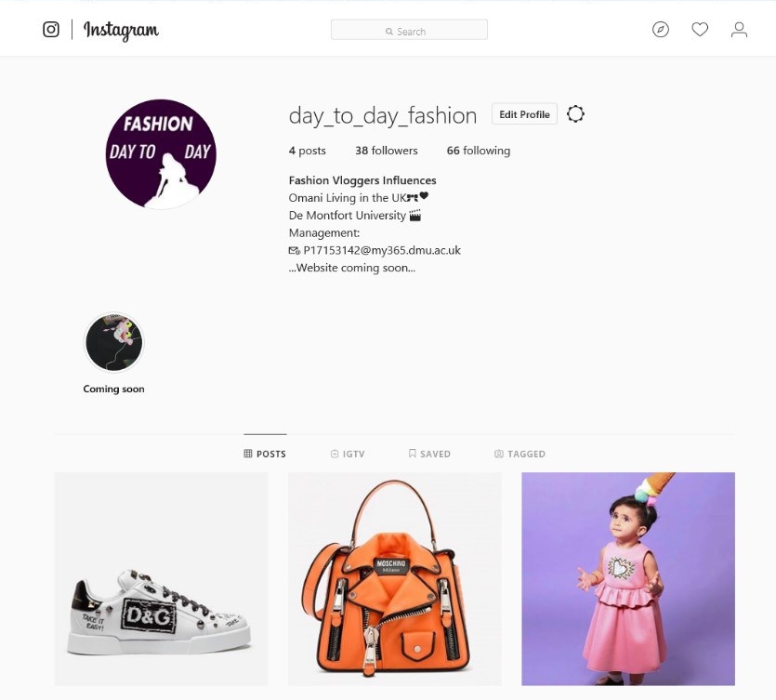Click the Edit Profile button

tap(524, 114)
